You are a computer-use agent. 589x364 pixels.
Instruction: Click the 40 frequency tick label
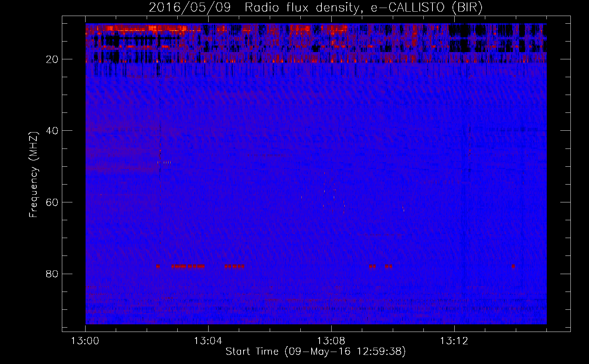pos(52,131)
